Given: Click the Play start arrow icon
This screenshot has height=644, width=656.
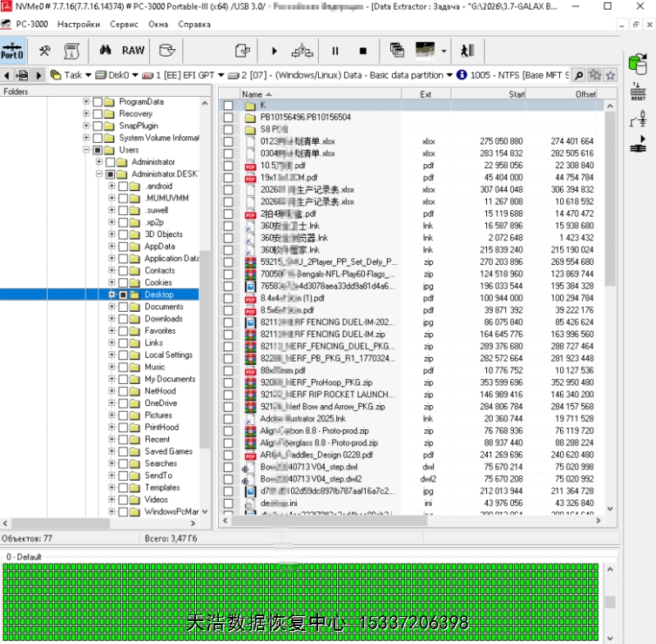Looking at the screenshot, I should coord(274,51).
